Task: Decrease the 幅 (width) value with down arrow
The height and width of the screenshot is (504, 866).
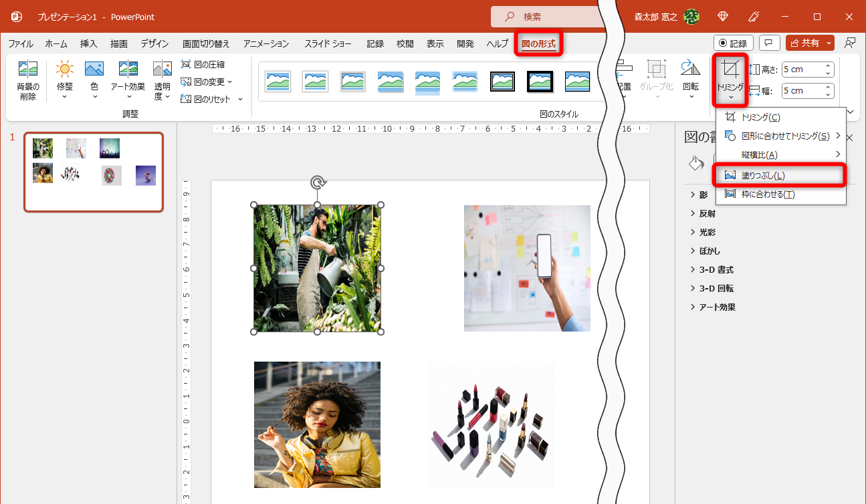Action: tap(829, 94)
